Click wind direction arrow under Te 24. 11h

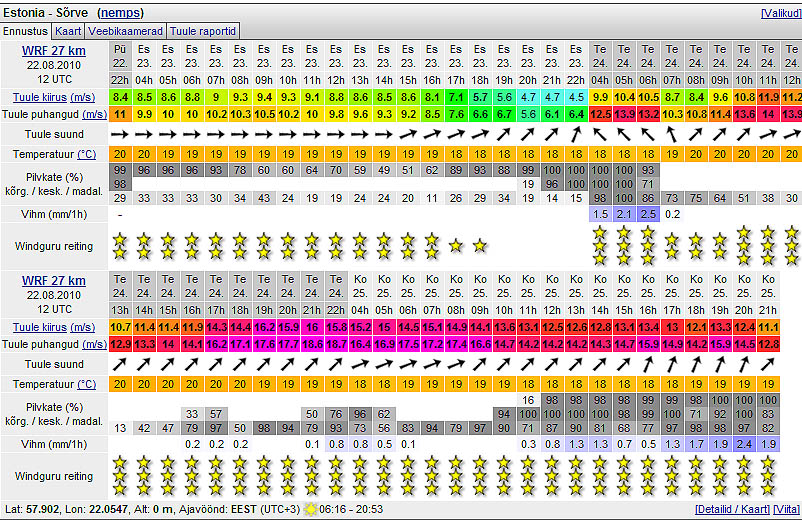pyautogui.click(x=768, y=134)
